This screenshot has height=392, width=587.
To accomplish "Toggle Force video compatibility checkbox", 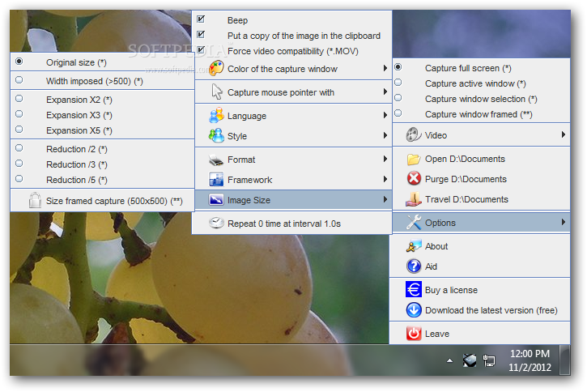I will pyautogui.click(x=201, y=49).
